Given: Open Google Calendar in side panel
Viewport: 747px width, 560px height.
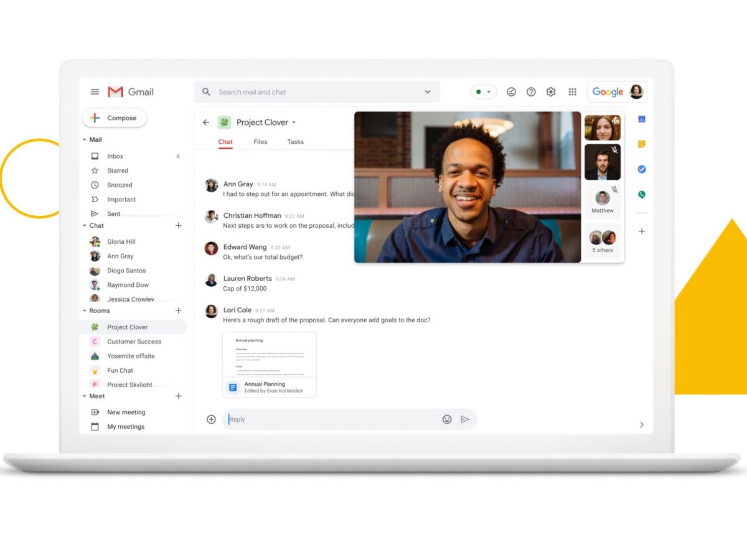Looking at the screenshot, I should point(642,119).
